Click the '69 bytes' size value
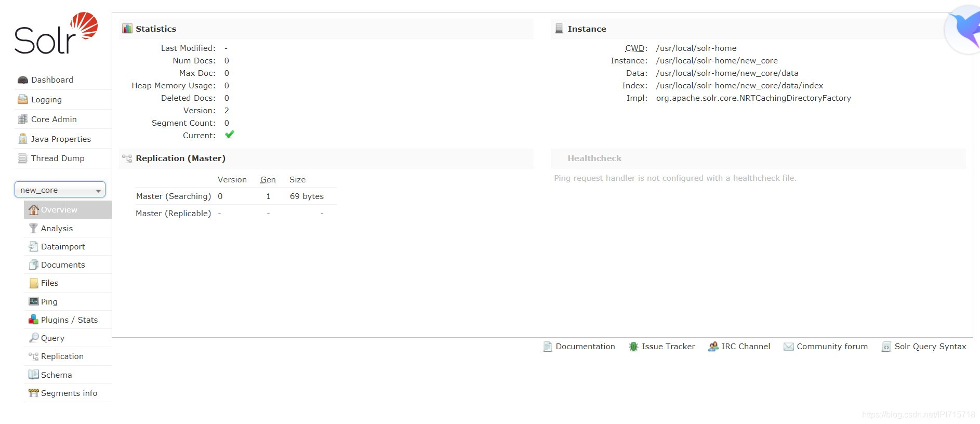980x424 pixels. coord(307,196)
